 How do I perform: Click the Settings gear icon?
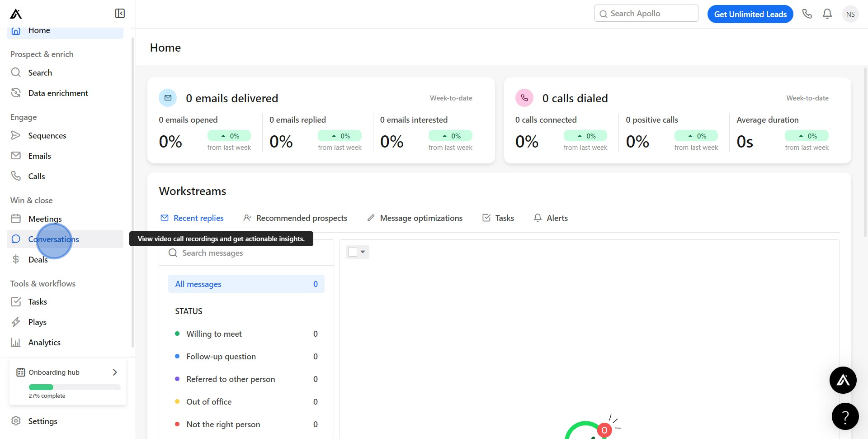[x=16, y=421]
